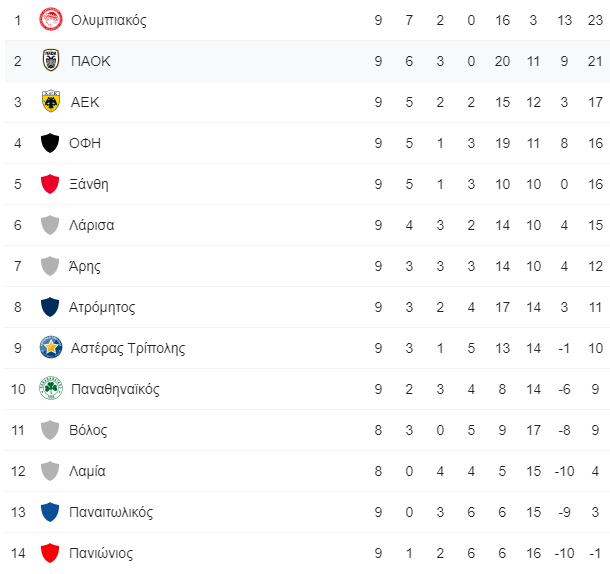Click the ΠΑΟΚ team logo
This screenshot has width=610, height=574.
pos(51,60)
